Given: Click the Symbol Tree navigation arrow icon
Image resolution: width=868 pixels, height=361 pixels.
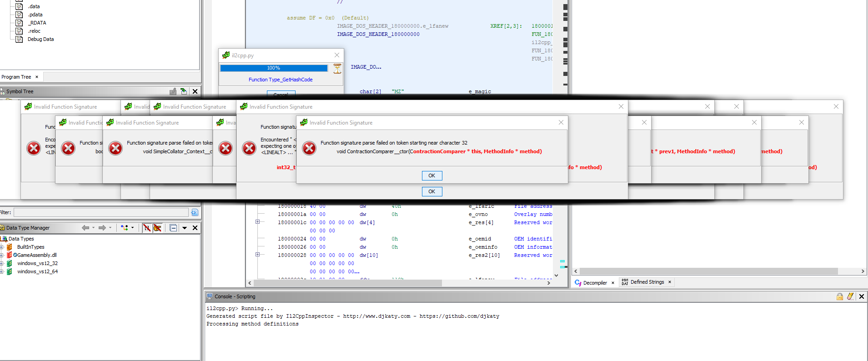Looking at the screenshot, I should pyautogui.click(x=184, y=91).
